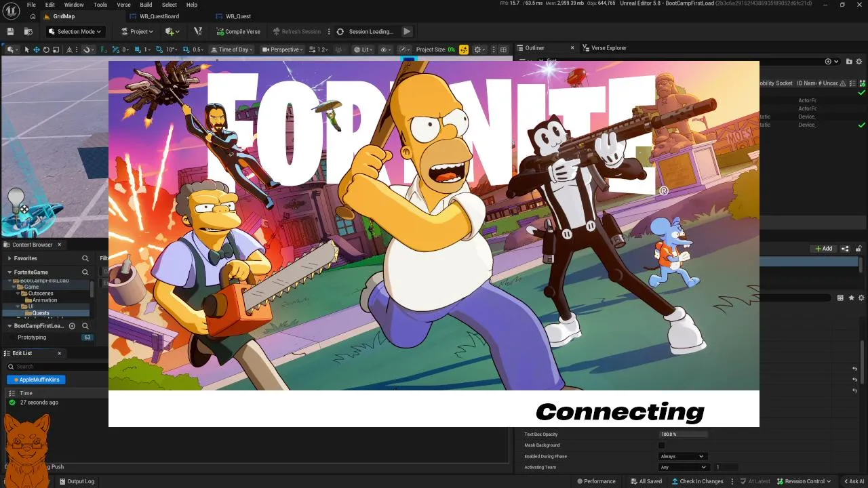Click the Compile Verse button
Image resolution: width=868 pixels, height=488 pixels.
[238, 31]
